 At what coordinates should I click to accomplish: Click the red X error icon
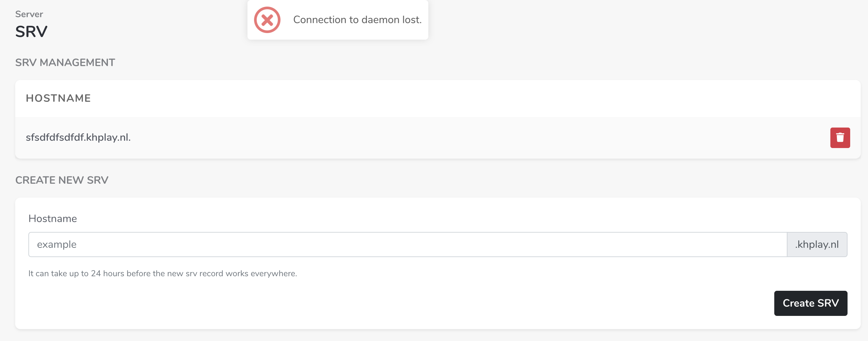coord(267,20)
